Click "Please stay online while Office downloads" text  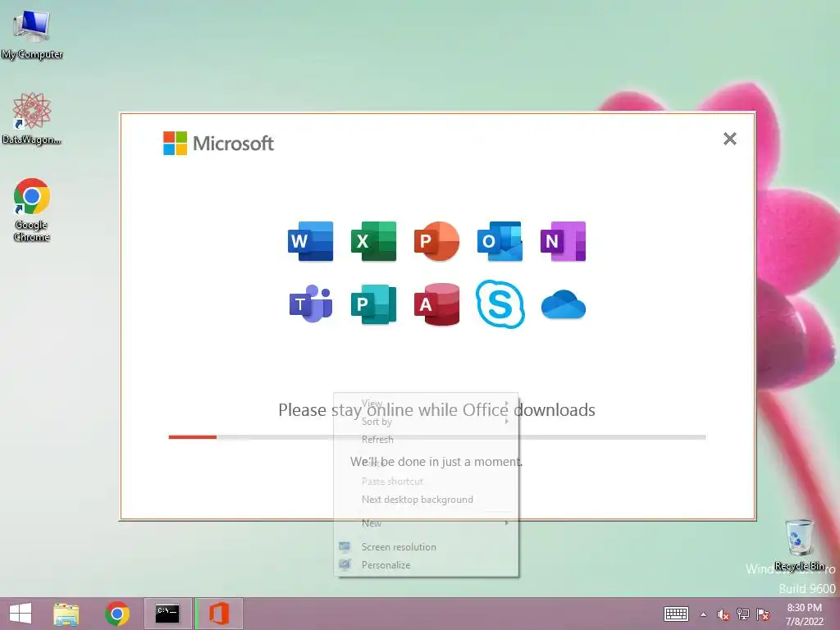pos(436,410)
